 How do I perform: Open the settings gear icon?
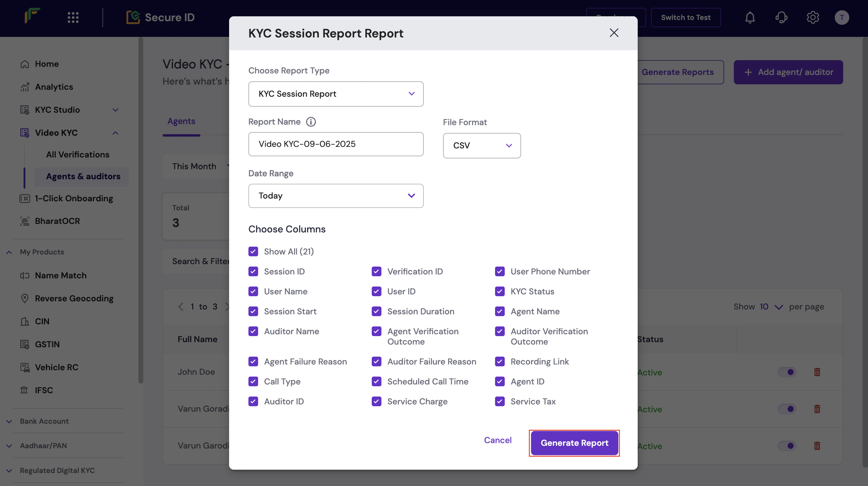812,18
